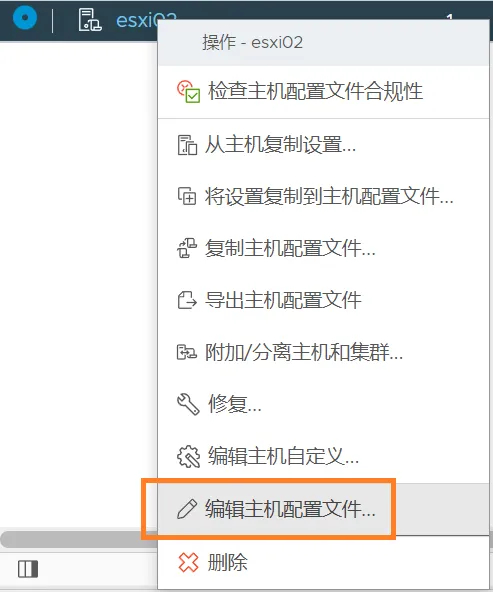This screenshot has height=592, width=493.
Task: Click the pencil icon to edit host profile
Action: (x=187, y=509)
